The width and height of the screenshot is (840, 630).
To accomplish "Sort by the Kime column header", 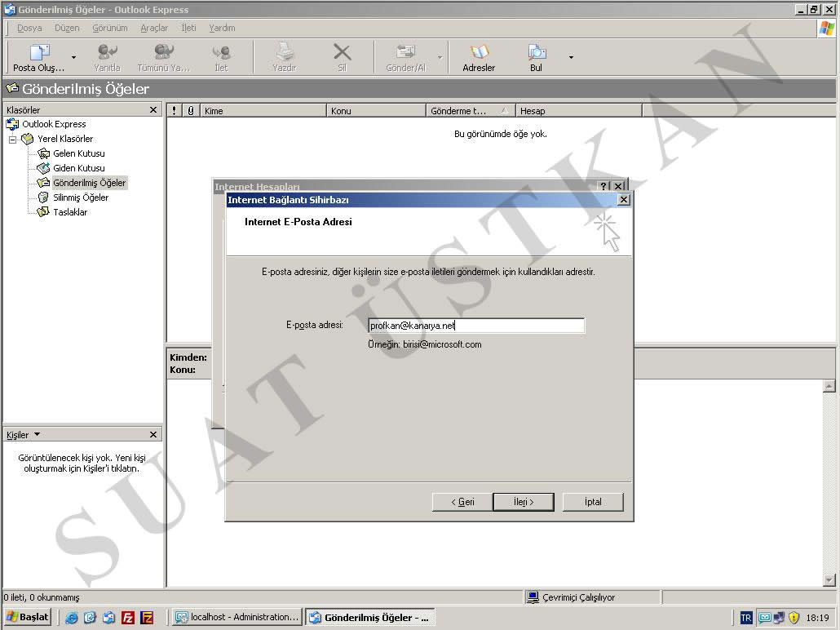I will coord(263,110).
